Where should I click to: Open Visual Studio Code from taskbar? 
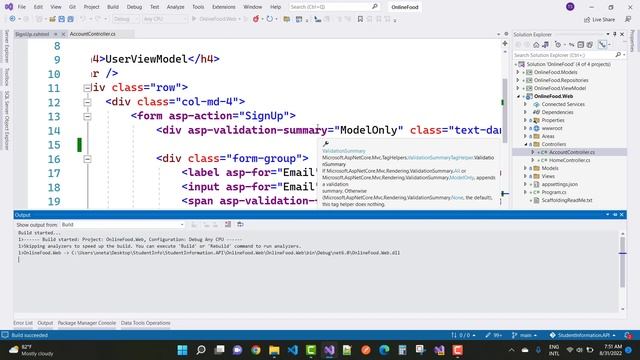[293, 350]
